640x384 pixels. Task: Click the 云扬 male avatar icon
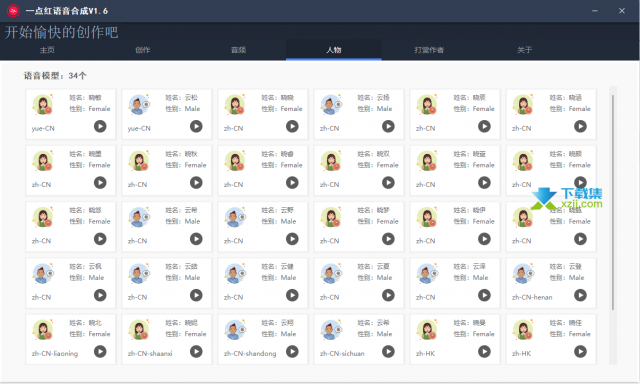pos(331,104)
